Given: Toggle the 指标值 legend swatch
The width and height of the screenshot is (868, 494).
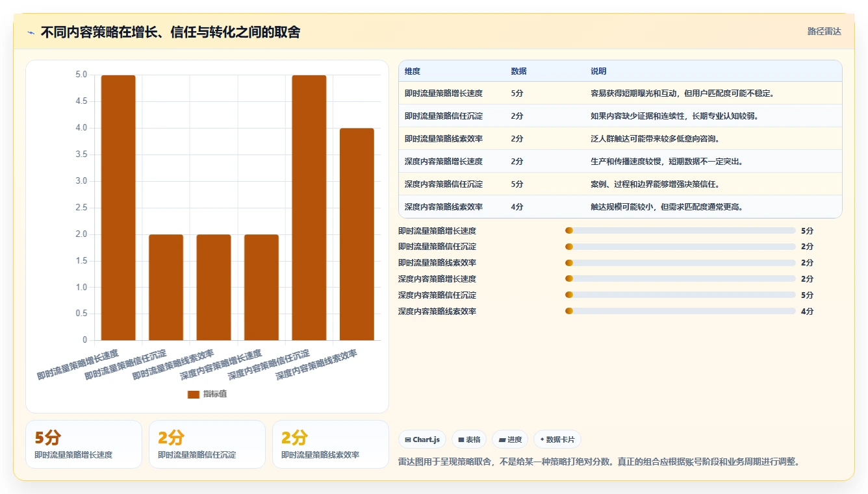Looking at the screenshot, I should click(194, 394).
